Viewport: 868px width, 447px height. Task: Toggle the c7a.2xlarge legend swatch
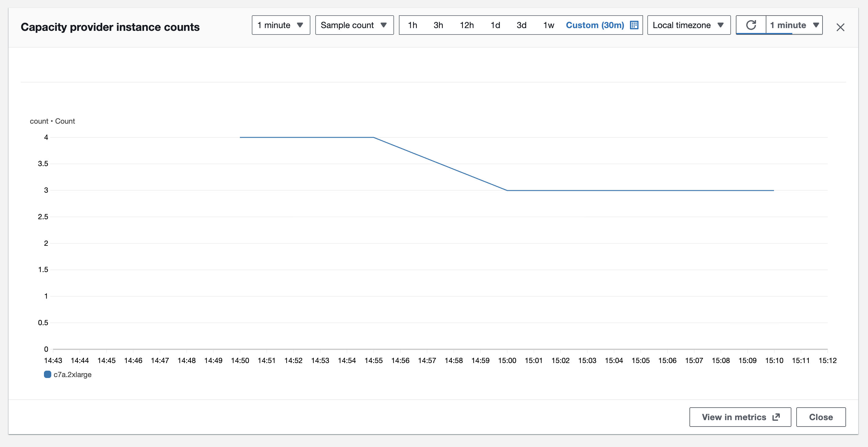pyautogui.click(x=48, y=375)
